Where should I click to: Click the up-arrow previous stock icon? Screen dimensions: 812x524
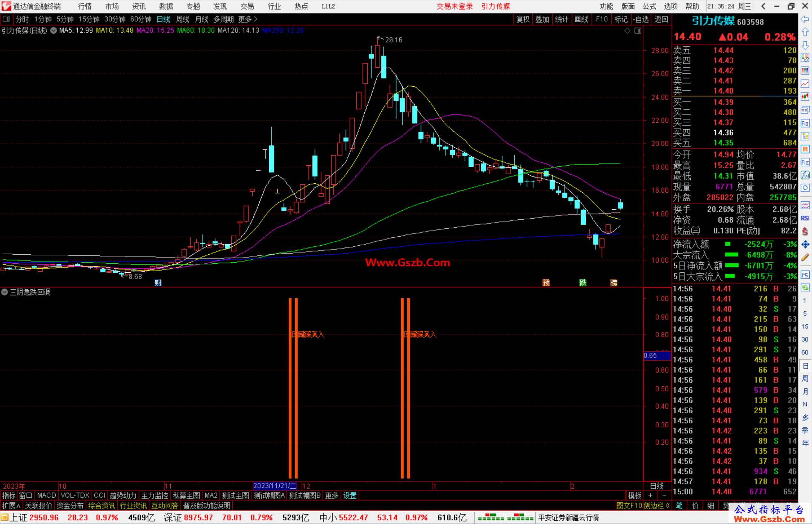coord(805,32)
